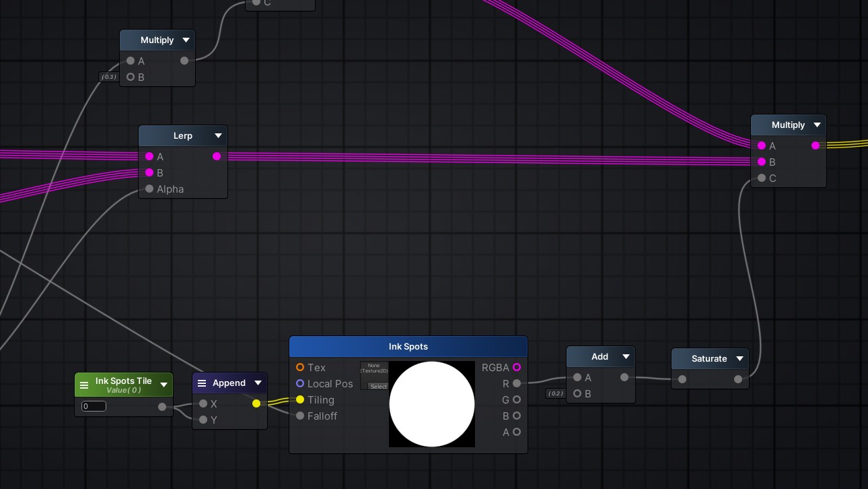This screenshot has height=489, width=868.
Task: Click the B input port of the Add node
Action: click(577, 393)
